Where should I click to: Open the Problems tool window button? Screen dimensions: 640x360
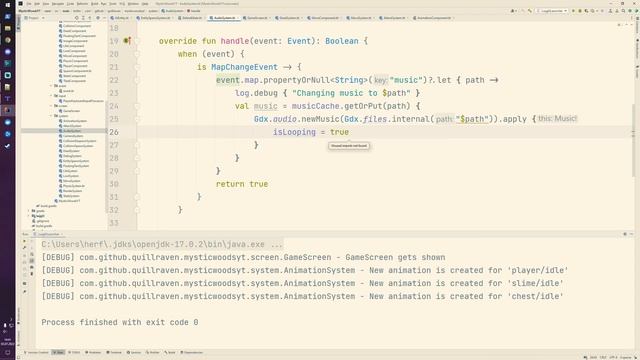click(93, 352)
